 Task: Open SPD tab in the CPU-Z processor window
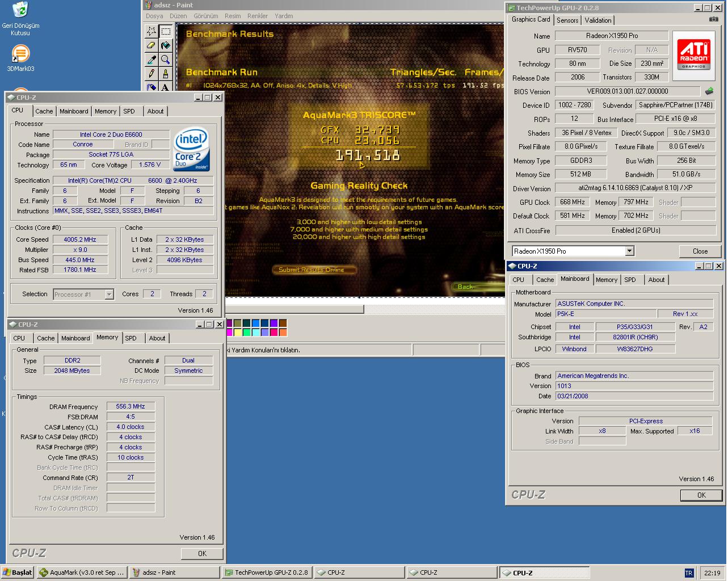pyautogui.click(x=129, y=111)
